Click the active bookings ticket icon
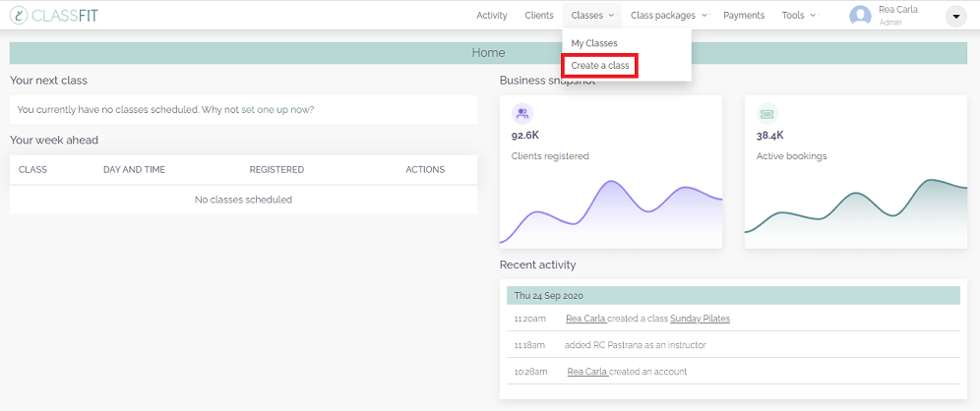980x411 pixels. (x=766, y=114)
